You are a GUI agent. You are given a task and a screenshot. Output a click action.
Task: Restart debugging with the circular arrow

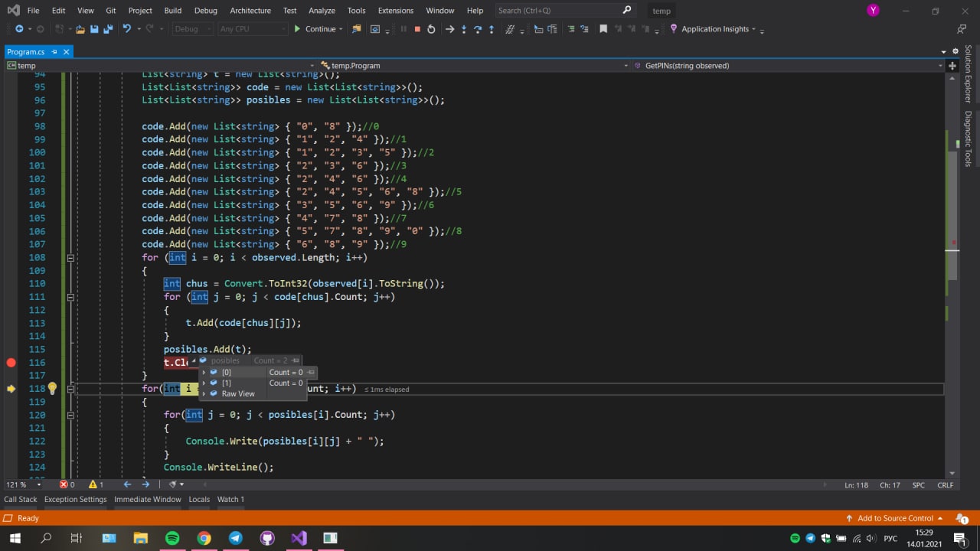click(x=431, y=29)
